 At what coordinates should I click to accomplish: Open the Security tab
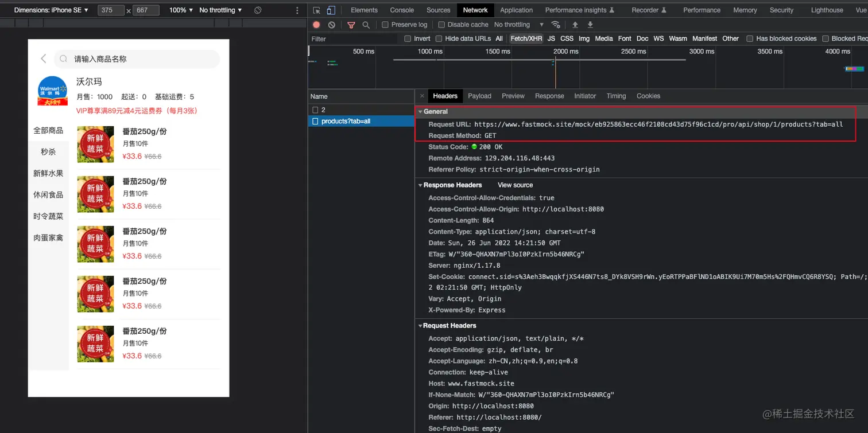781,10
